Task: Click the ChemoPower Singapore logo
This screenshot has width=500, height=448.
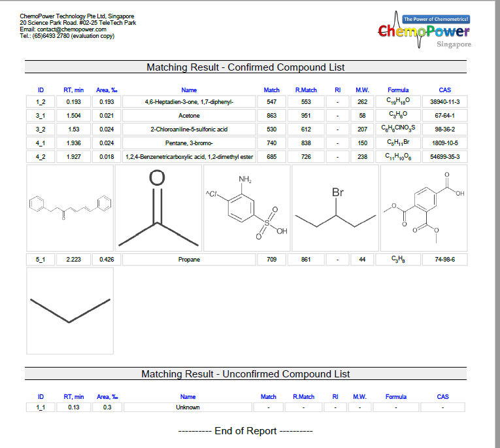Action: click(424, 31)
